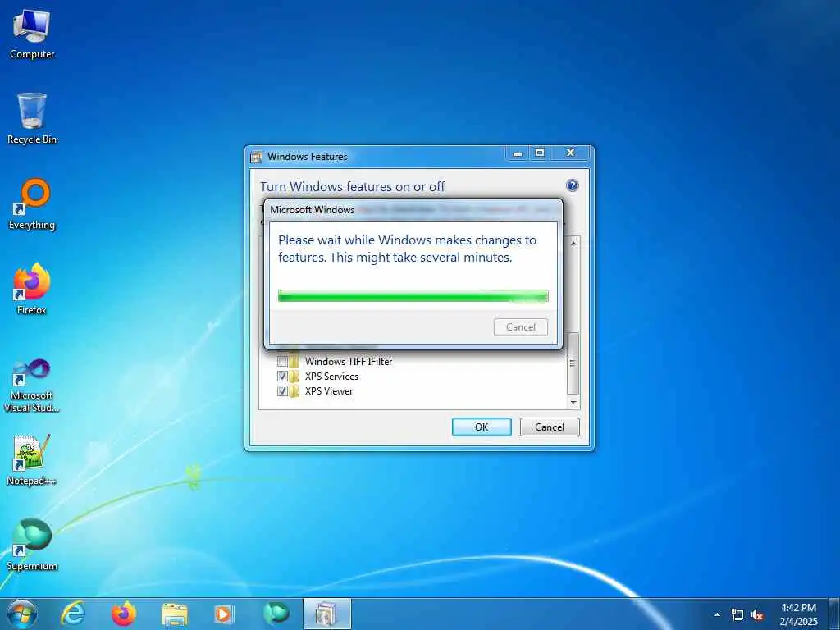Launch Firefox from the taskbar
The width and height of the screenshot is (840, 630).
tap(124, 614)
